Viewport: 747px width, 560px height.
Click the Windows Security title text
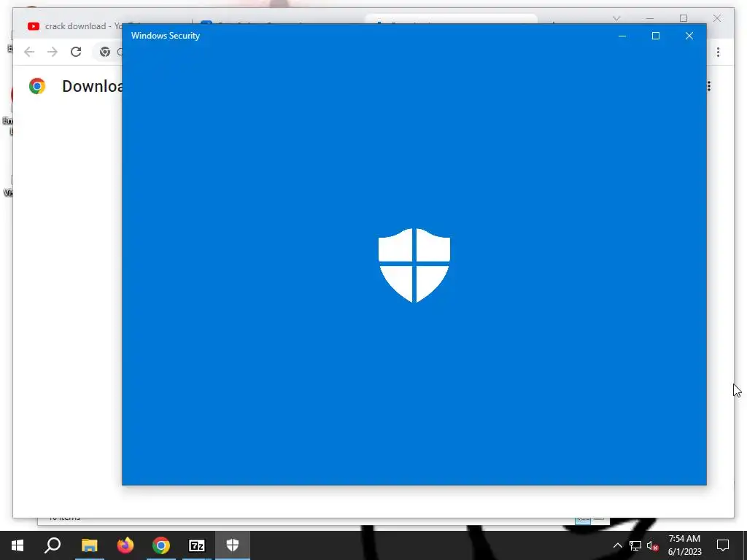[166, 36]
